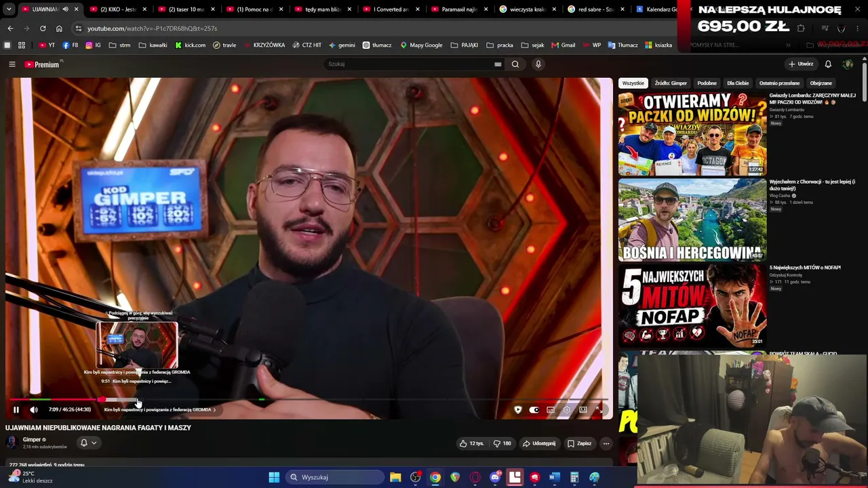Open the Gimper channel name link
Screen dimensions: 868x488
point(32,439)
